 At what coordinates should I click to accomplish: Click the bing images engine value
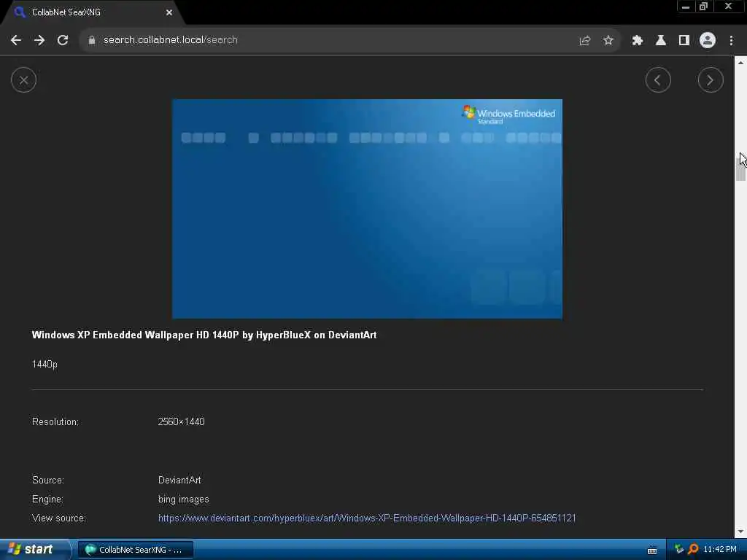pos(183,499)
